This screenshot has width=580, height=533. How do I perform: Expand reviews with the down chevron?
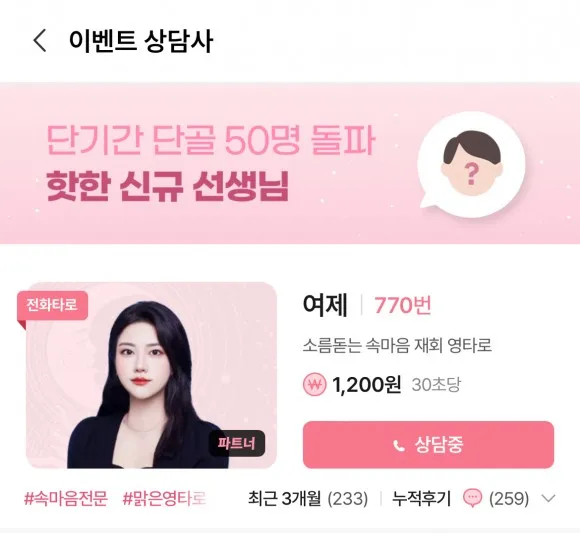pyautogui.click(x=548, y=498)
